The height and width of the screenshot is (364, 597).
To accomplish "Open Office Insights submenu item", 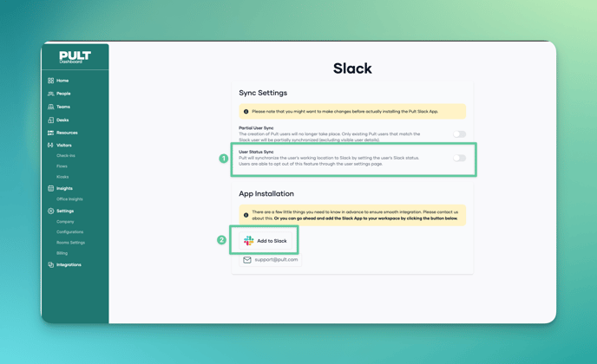I will pos(69,199).
